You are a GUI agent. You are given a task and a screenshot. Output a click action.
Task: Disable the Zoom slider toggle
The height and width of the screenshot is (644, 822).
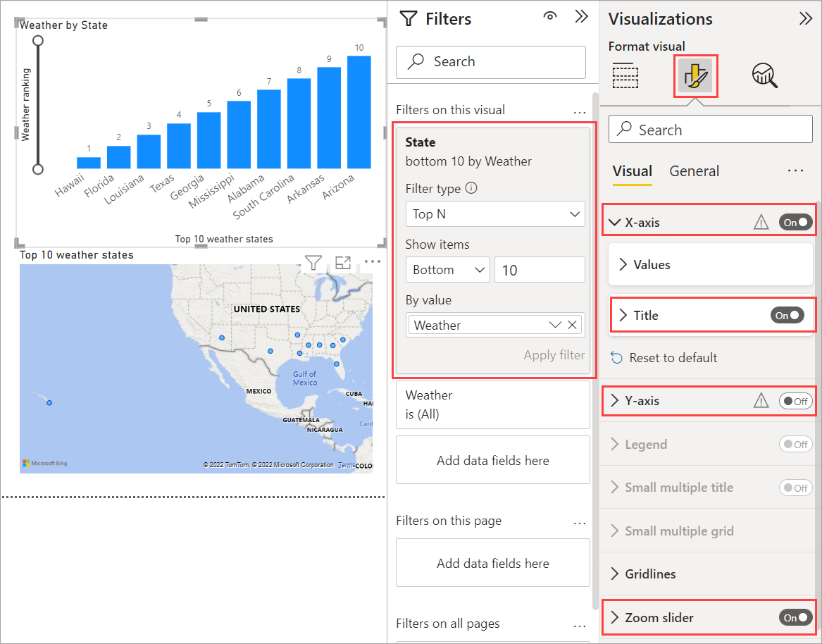click(x=795, y=618)
